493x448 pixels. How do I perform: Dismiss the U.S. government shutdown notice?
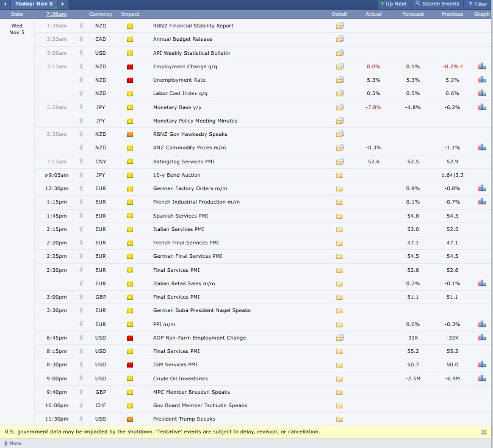[484, 432]
